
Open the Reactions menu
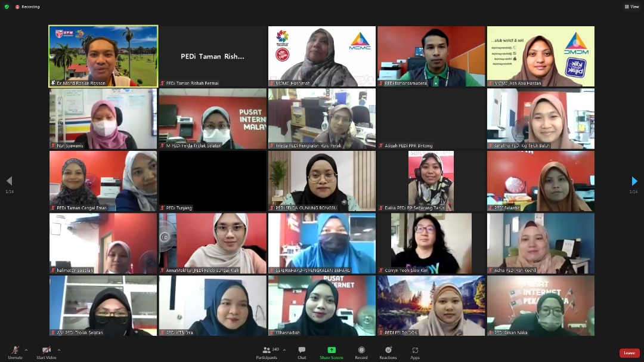pos(388,352)
